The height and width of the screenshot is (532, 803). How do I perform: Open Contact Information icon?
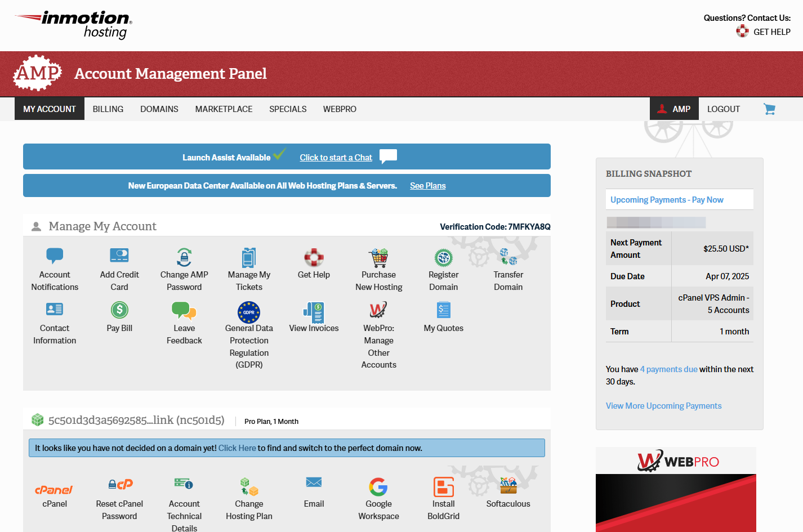click(55, 309)
